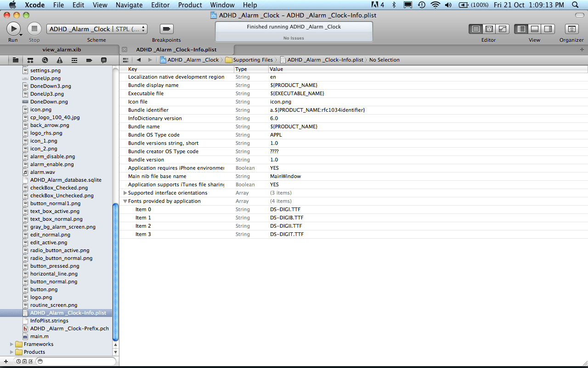The height and width of the screenshot is (368, 588).
Task: Show the Issue navigator
Action: [60, 60]
